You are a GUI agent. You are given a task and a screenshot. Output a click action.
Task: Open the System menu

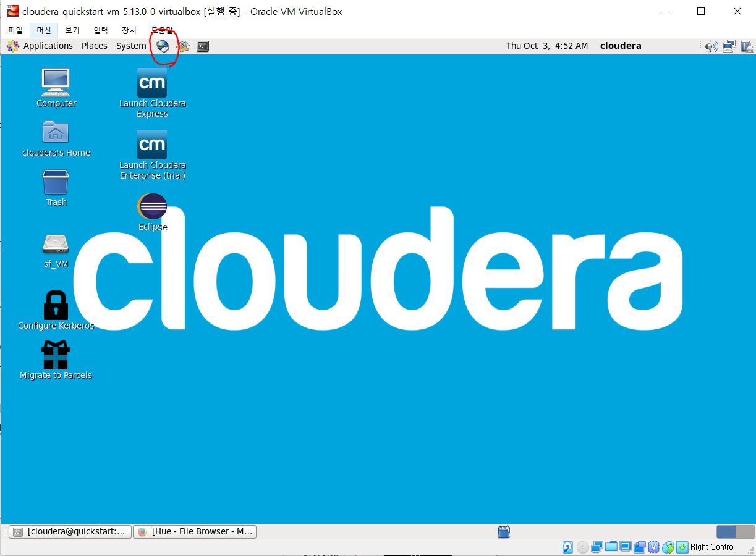coord(131,46)
